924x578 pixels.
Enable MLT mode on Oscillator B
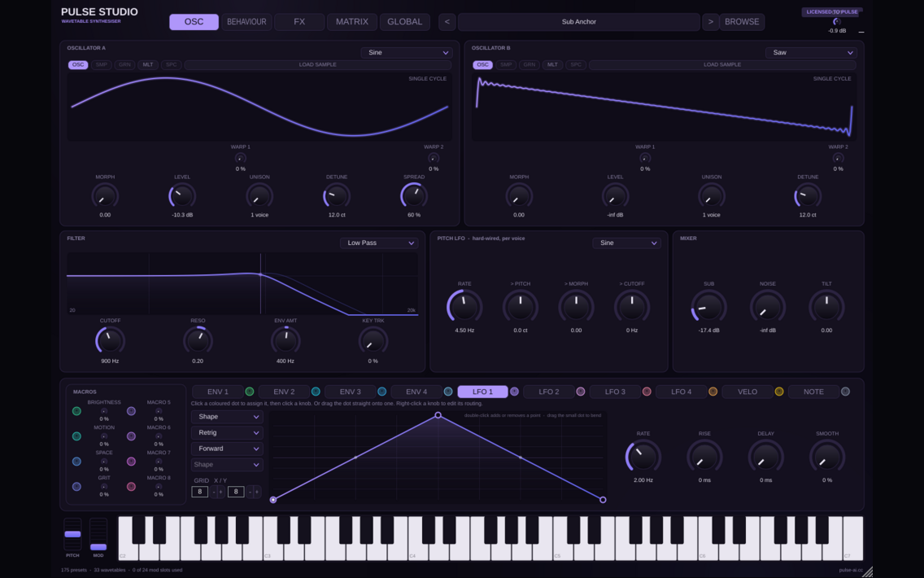[552, 65]
